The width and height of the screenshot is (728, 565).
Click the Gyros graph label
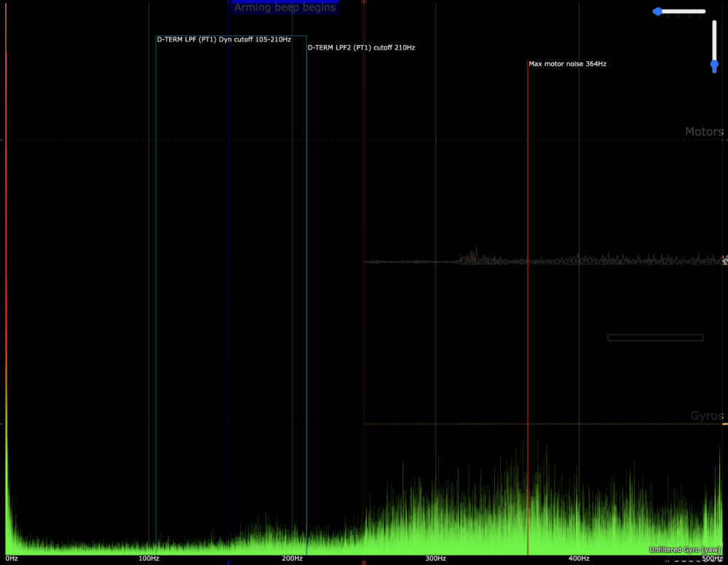tap(706, 416)
